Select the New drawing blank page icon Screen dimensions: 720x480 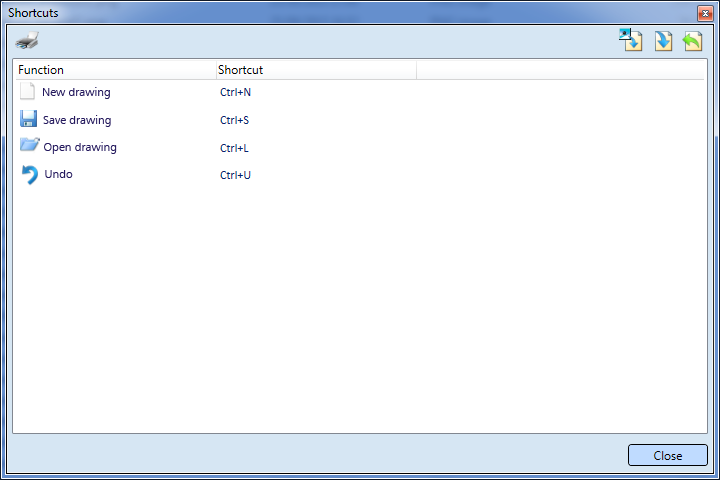(x=27, y=91)
